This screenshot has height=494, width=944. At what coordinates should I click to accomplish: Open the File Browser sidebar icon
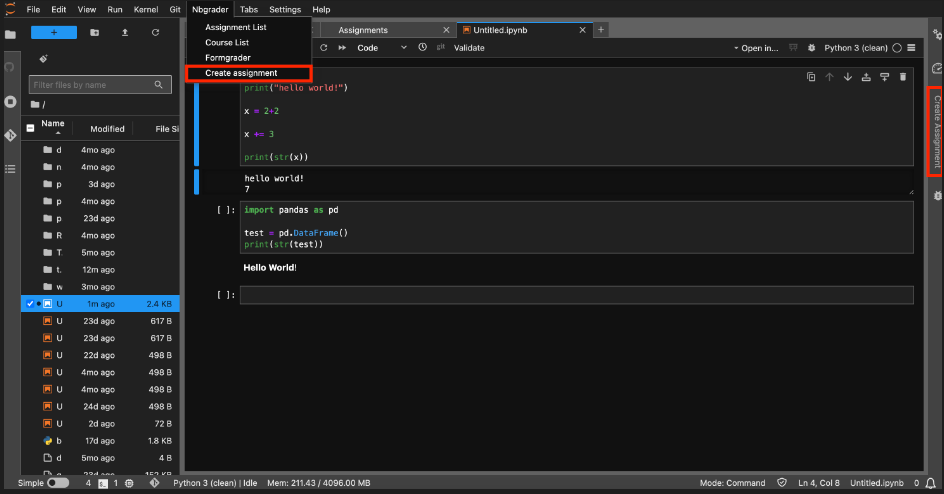[10, 35]
